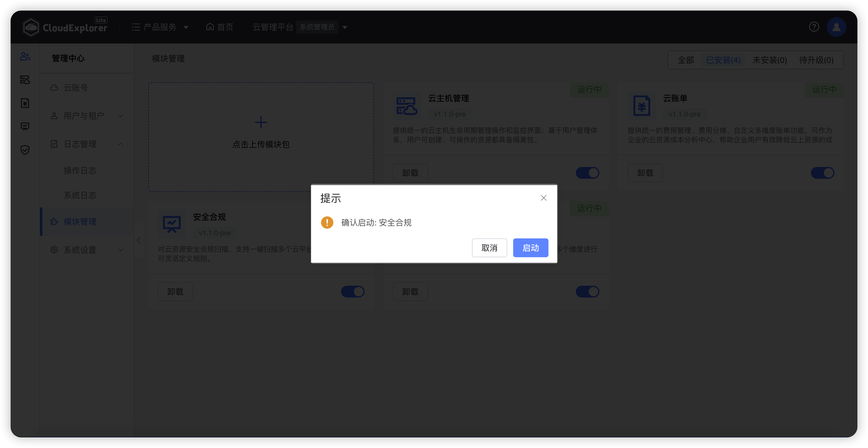Select the users management sidebar icon

[25, 56]
